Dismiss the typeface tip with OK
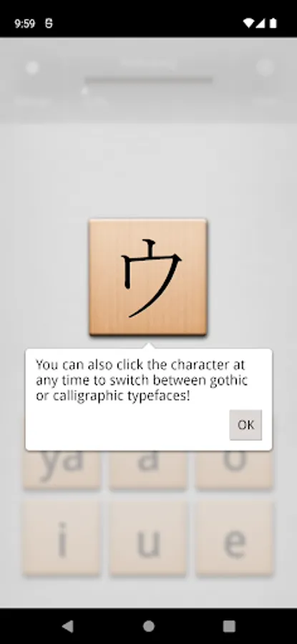The width and height of the screenshot is (297, 644). tap(245, 424)
